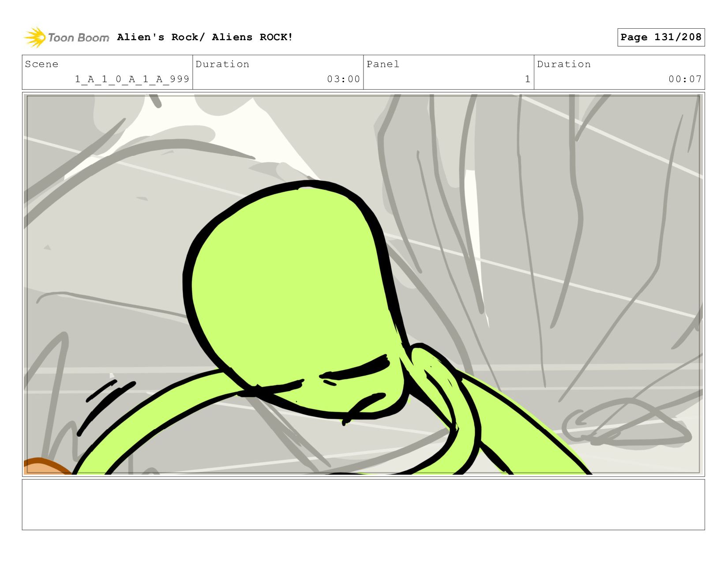The height and width of the screenshot is (563, 728).
Task: Click the panel duration value '00:07'
Action: tap(685, 79)
